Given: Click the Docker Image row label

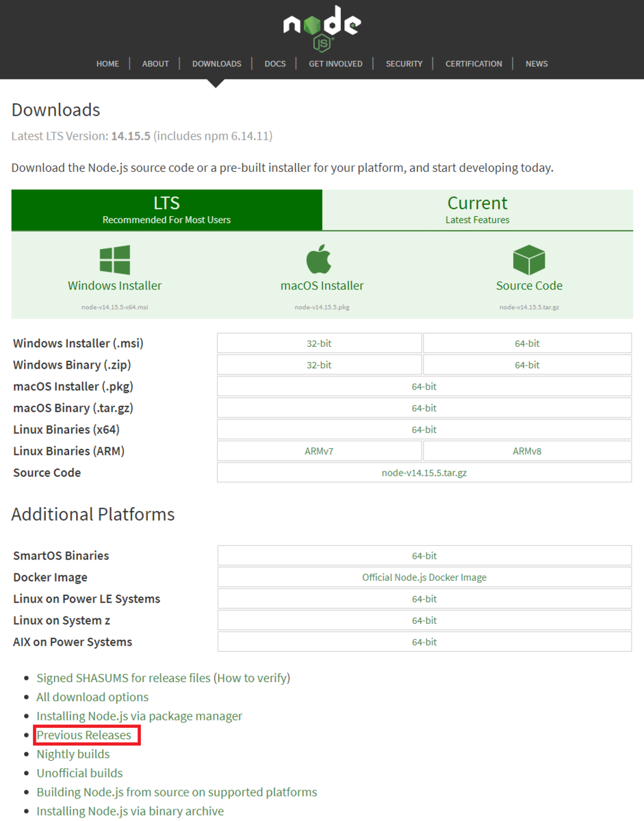Looking at the screenshot, I should tap(51, 577).
